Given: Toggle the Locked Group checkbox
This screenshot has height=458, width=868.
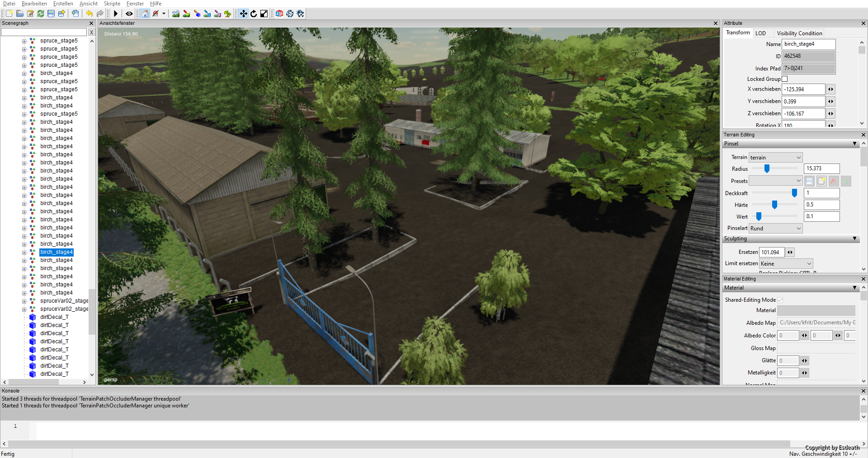Looking at the screenshot, I should click(x=785, y=79).
